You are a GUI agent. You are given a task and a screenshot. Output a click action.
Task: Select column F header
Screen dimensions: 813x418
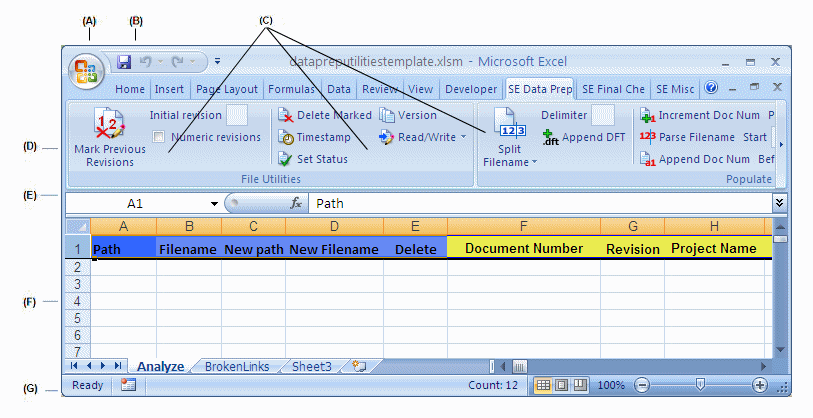point(524,227)
